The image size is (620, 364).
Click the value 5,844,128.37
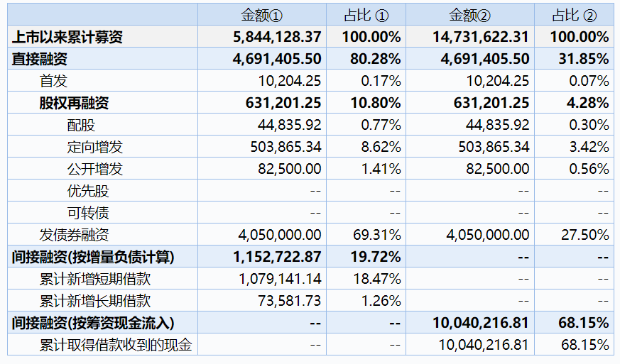click(x=277, y=37)
